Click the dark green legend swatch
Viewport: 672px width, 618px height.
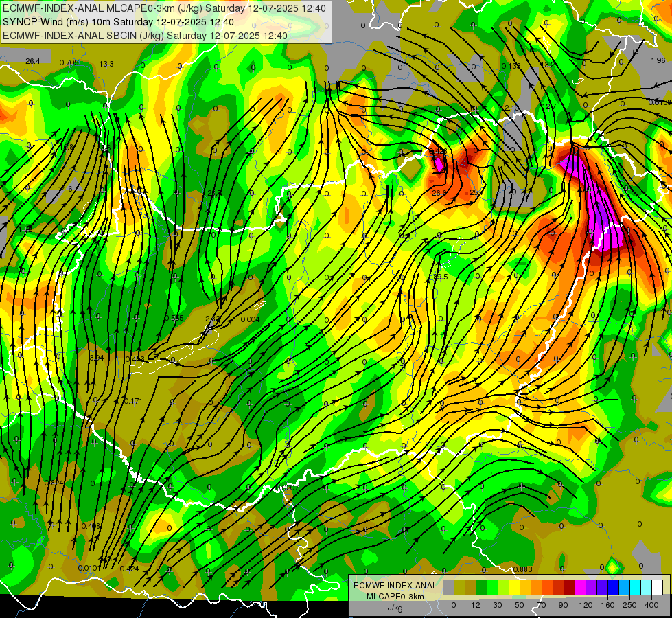point(482,588)
